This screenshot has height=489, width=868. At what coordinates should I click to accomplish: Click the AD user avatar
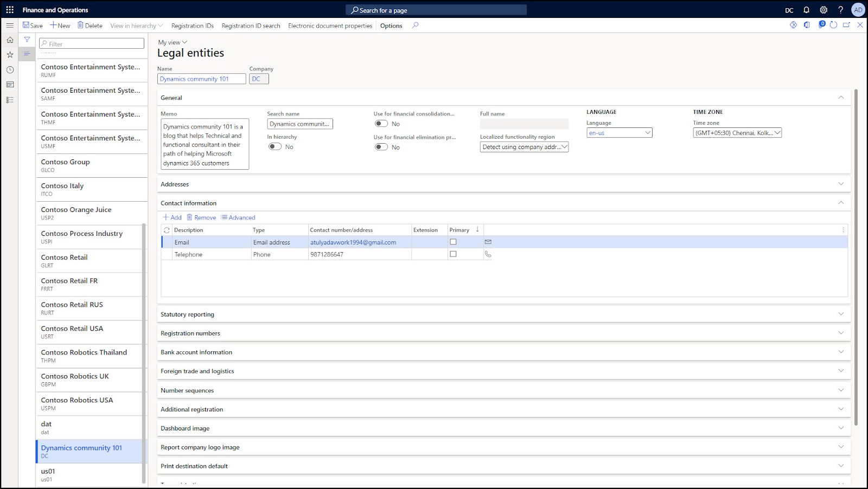(x=858, y=10)
